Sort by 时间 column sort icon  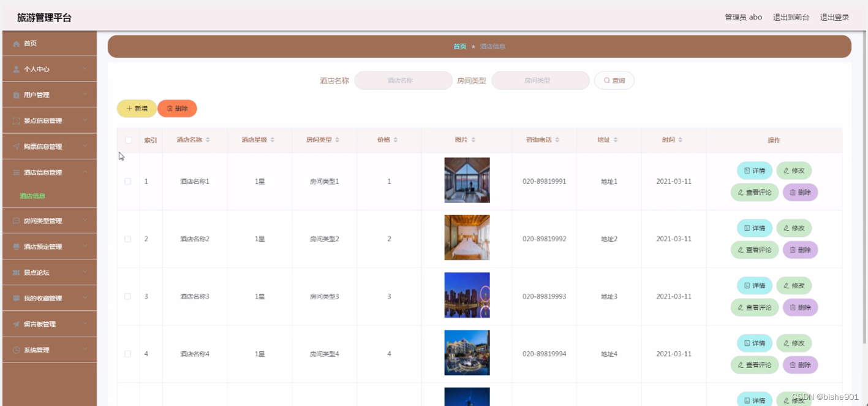[x=681, y=140]
